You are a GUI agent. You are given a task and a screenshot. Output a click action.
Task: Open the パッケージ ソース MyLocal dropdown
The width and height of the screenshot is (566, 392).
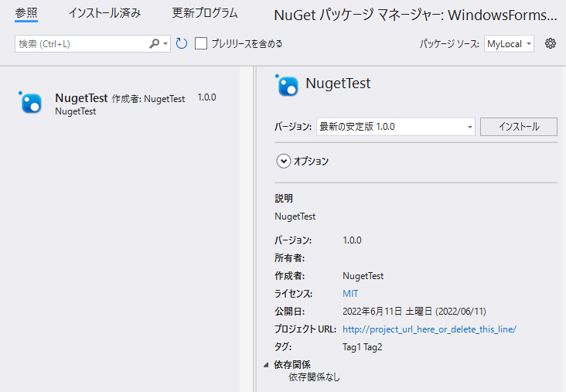tap(509, 43)
